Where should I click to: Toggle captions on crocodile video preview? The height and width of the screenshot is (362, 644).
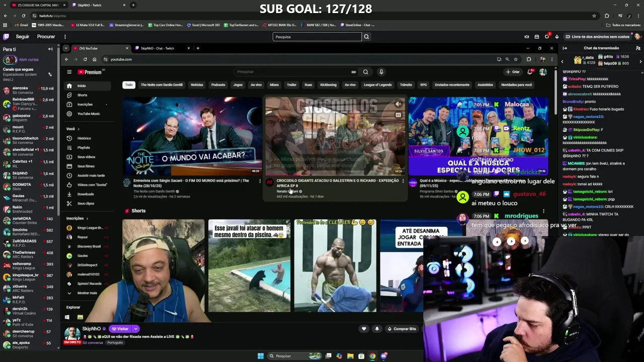(398, 115)
